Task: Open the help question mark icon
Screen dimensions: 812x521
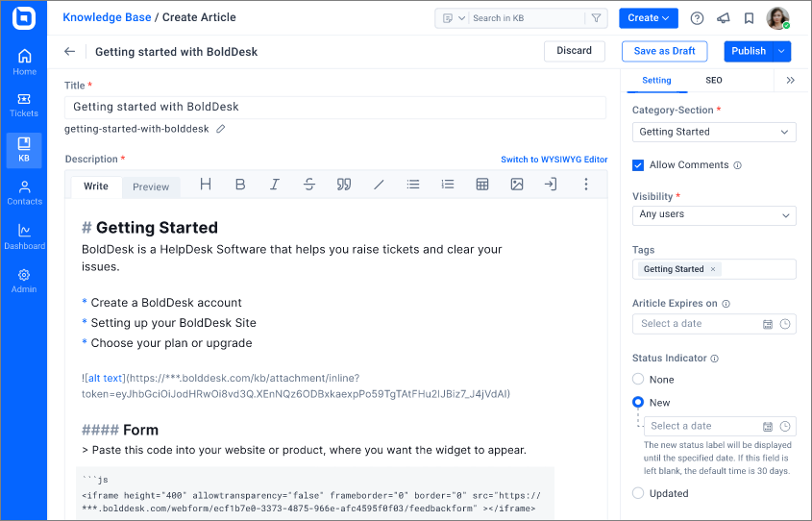Action: [x=697, y=18]
